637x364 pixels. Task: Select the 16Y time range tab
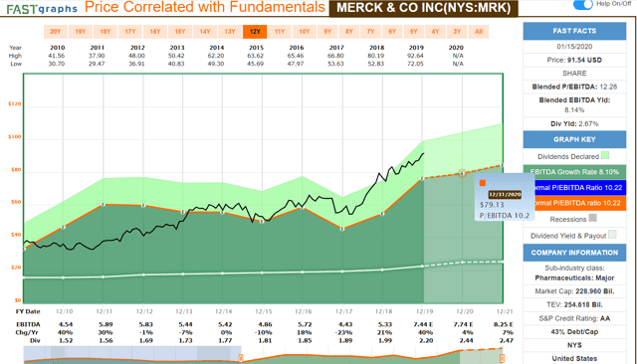click(x=155, y=32)
